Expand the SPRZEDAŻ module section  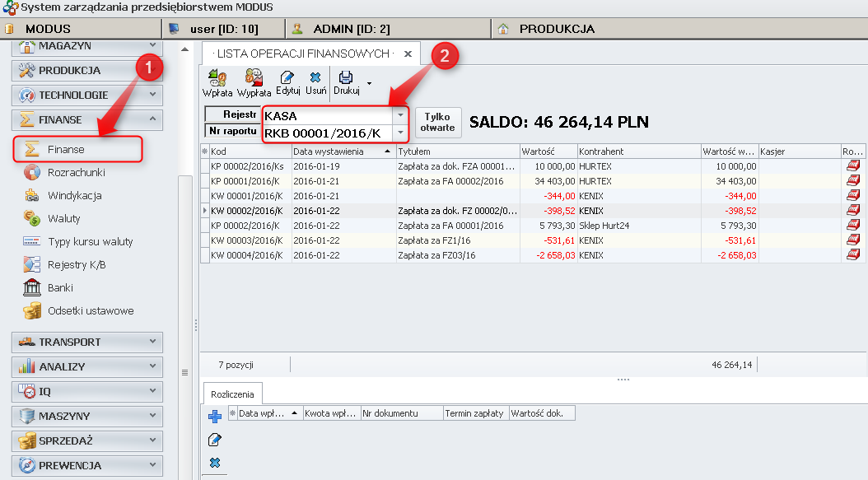[x=87, y=440]
